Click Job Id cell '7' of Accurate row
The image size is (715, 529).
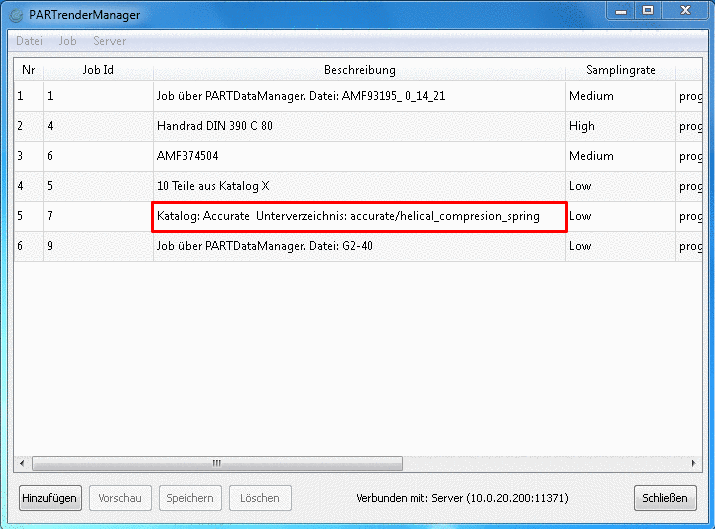coord(98,216)
